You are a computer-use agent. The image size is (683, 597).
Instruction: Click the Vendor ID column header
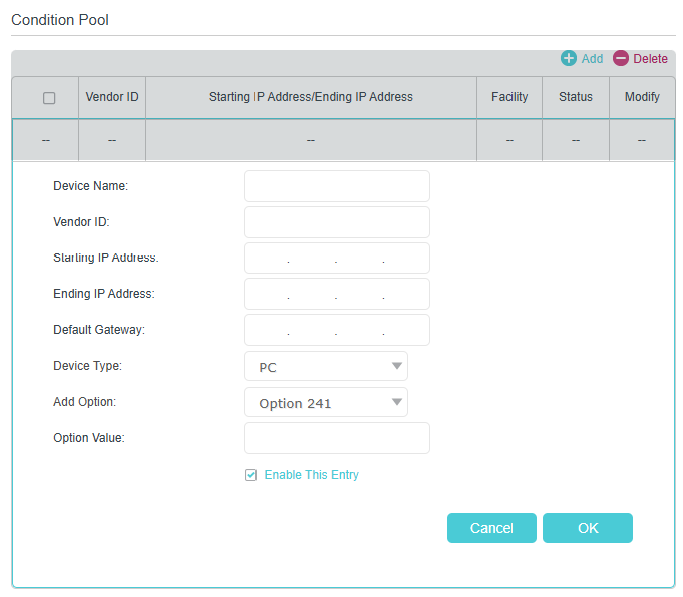[112, 97]
